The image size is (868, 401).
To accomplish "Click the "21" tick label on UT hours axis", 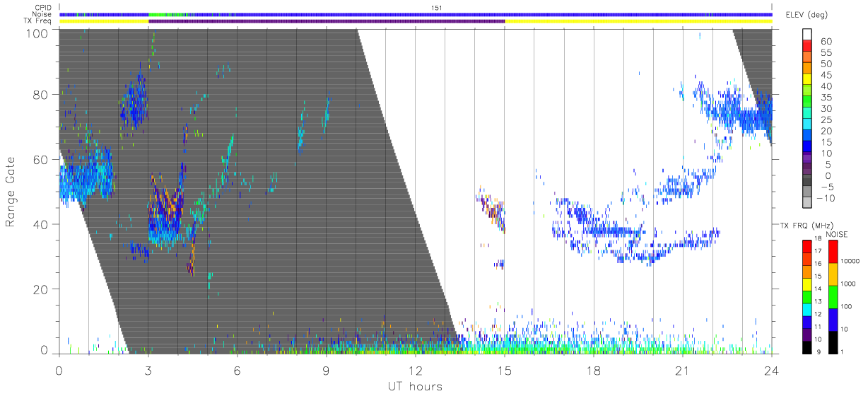I will point(683,370).
